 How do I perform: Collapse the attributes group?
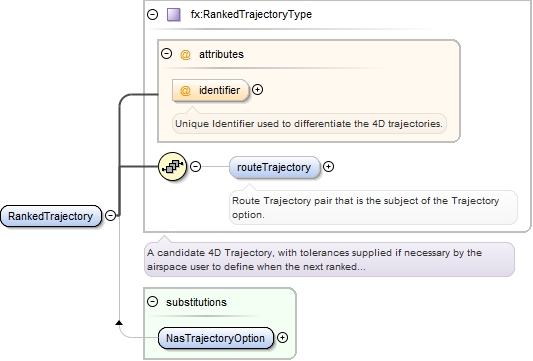[x=167, y=54]
